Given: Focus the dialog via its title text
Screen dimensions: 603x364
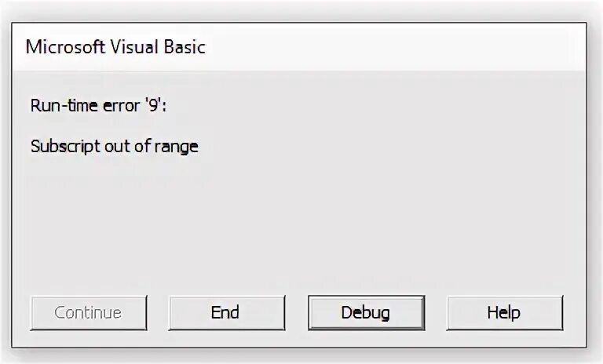Looking at the screenshot, I should 115,46.
